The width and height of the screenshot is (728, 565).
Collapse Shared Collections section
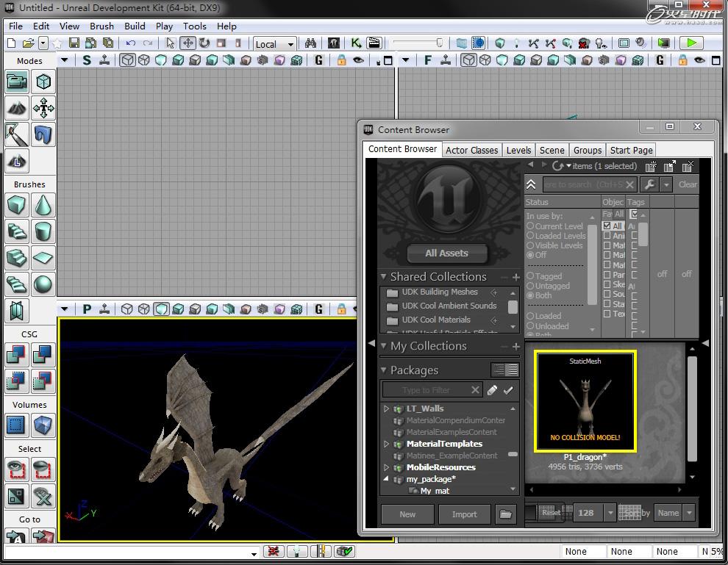(x=384, y=276)
